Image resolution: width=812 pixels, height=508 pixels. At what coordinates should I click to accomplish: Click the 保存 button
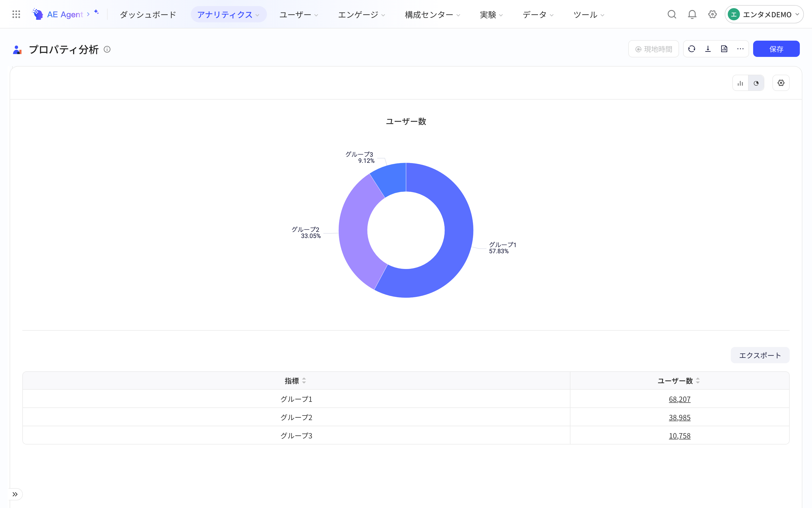point(776,49)
